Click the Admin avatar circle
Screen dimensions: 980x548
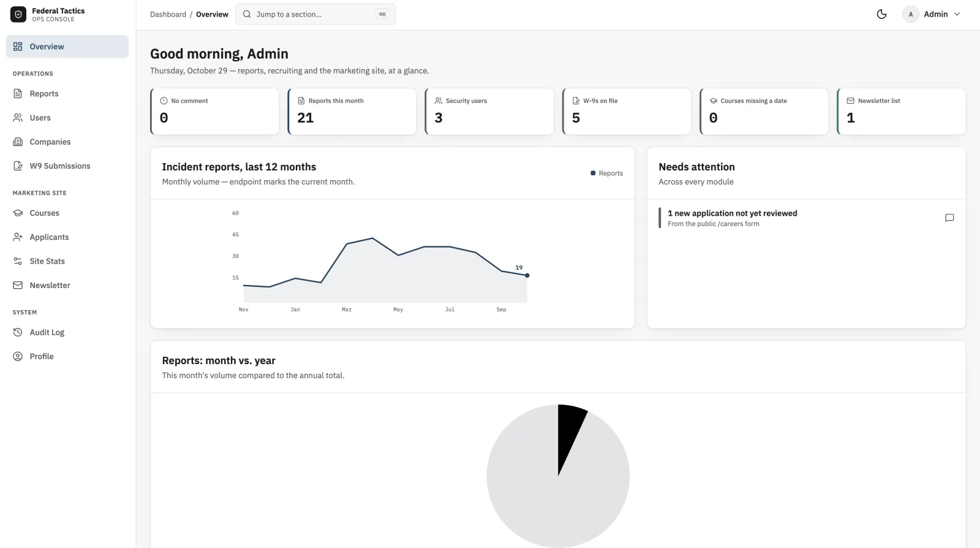tap(911, 14)
